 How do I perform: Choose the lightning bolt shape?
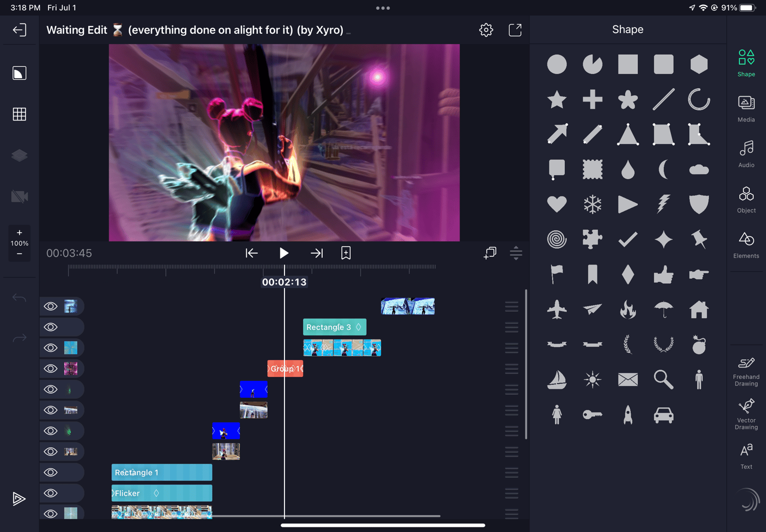[663, 204]
